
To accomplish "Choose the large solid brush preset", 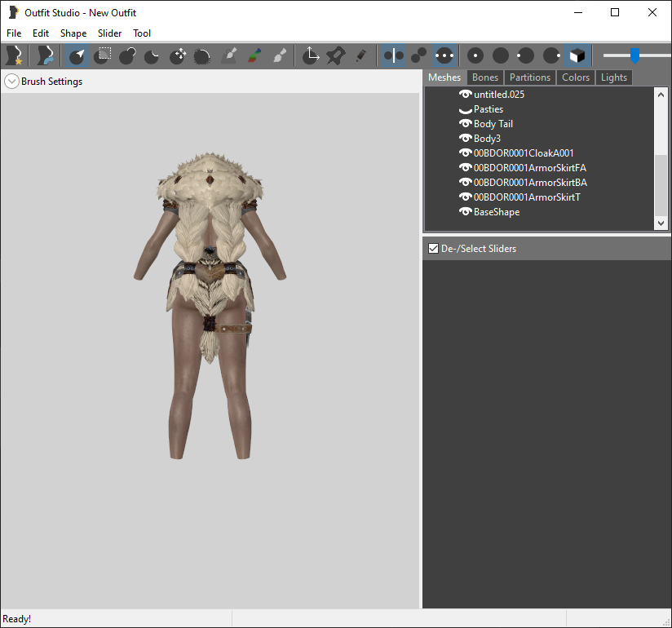I will point(501,55).
